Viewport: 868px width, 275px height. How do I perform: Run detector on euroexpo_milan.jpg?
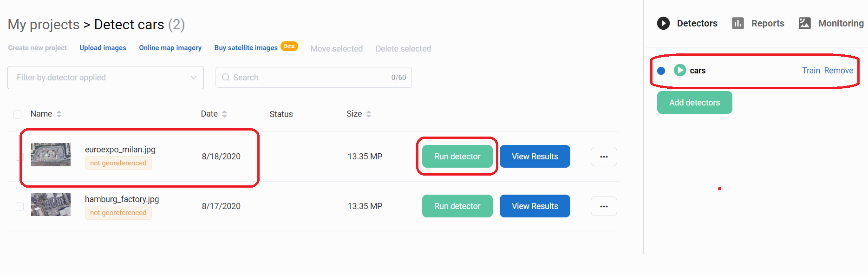pyautogui.click(x=457, y=157)
